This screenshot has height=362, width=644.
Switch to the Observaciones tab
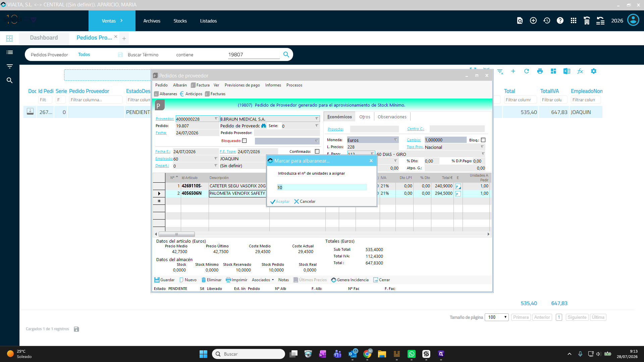click(x=392, y=117)
